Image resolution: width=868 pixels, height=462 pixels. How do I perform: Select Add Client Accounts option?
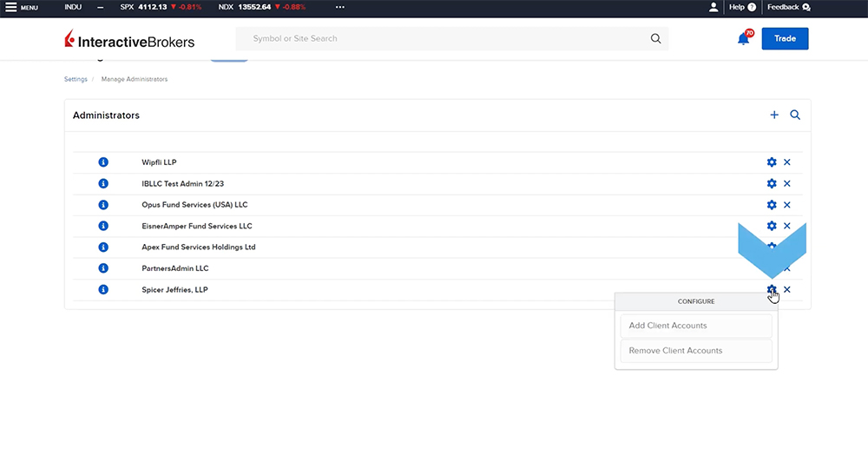[x=695, y=326]
